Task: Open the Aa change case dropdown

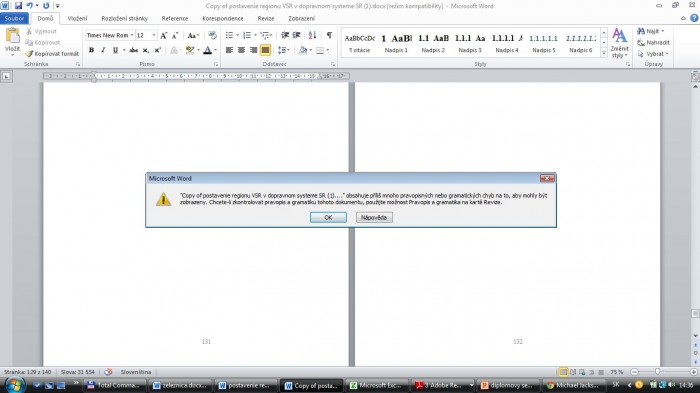Action: [193, 35]
